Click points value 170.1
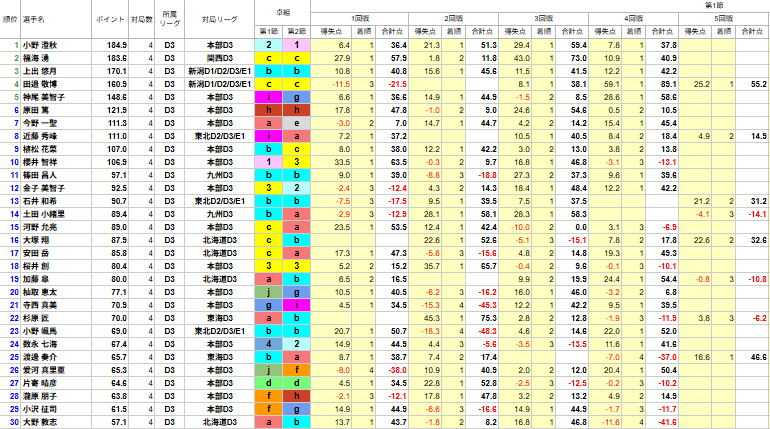 pos(117,71)
